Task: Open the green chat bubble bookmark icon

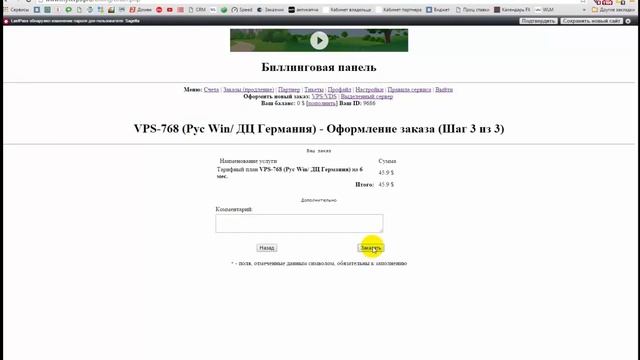Action: [69, 9]
